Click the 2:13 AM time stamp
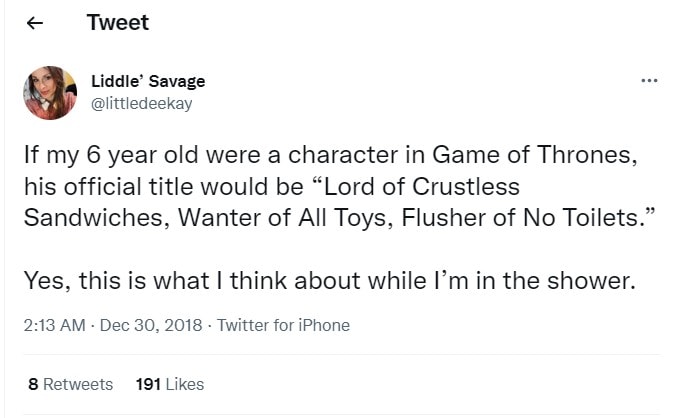Viewport: 676px width, 418px height. tap(51, 325)
